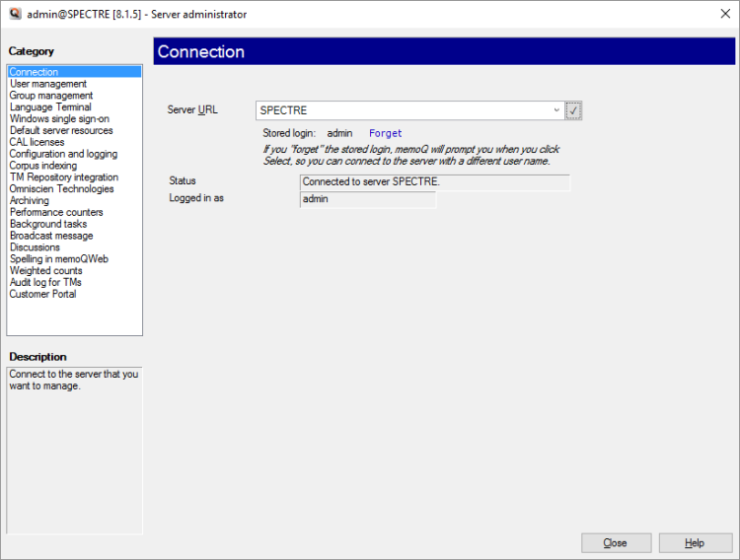Go to Default server resources

pos(61,131)
